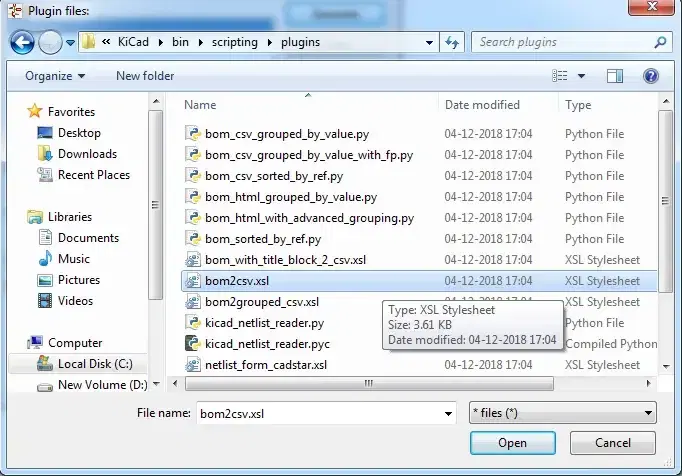
Task: Select file bom2grouped_csv.xsl
Action: [262, 302]
